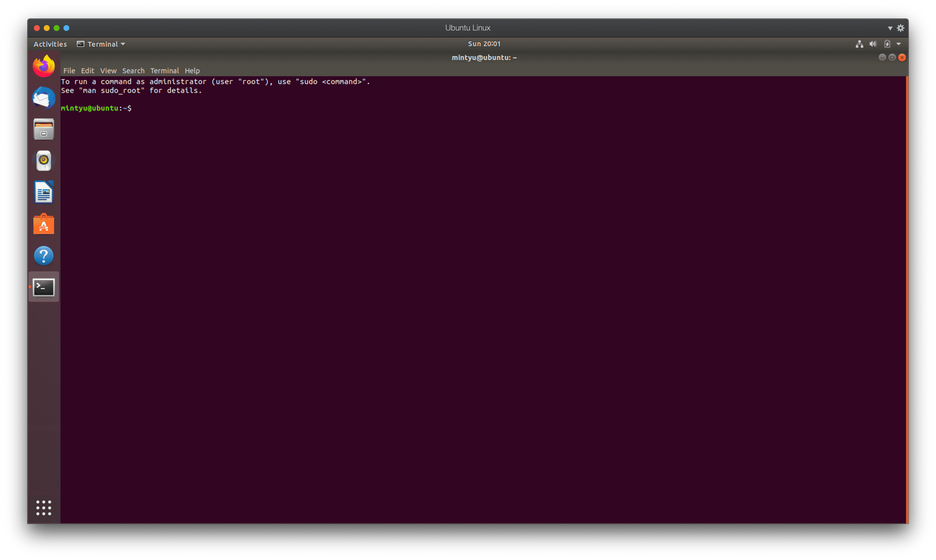The width and height of the screenshot is (936, 560).
Task: Expand the system menu arrow in top bar
Action: click(x=899, y=44)
